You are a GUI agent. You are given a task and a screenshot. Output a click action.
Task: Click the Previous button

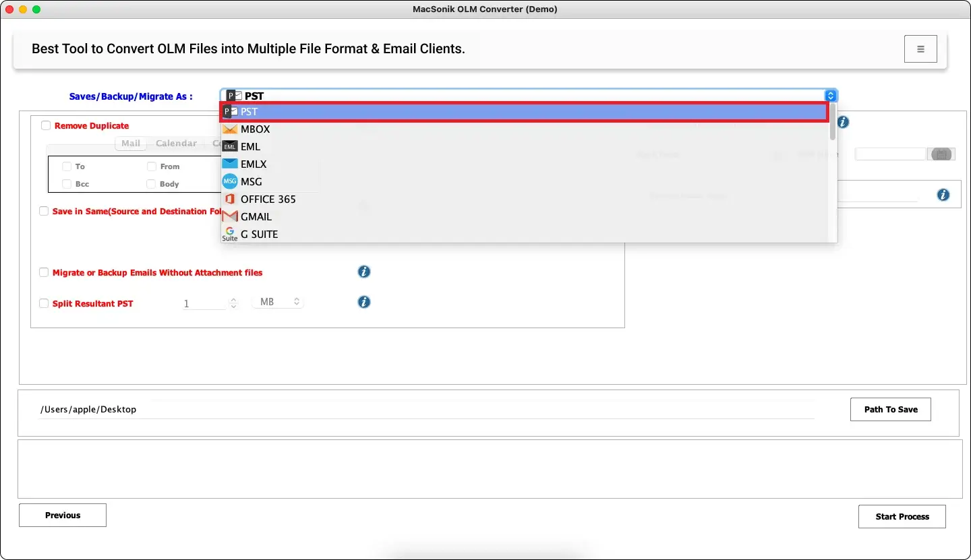point(63,515)
